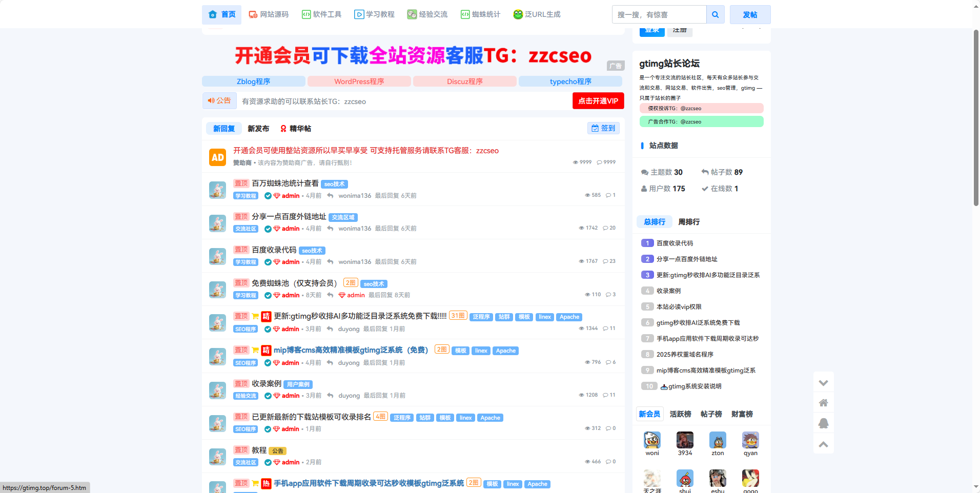
Task: Click the floating down-chevron scroll icon
Action: pos(823,383)
